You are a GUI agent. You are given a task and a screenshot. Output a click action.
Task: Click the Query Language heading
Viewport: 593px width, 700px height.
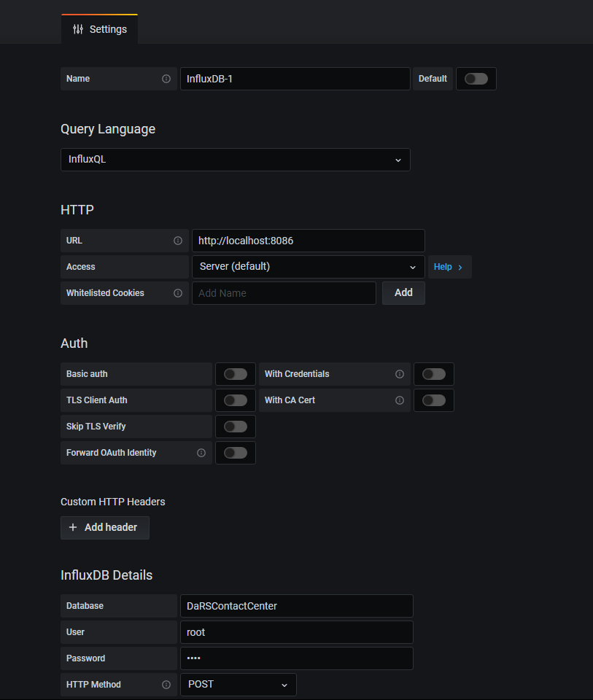pyautogui.click(x=108, y=129)
